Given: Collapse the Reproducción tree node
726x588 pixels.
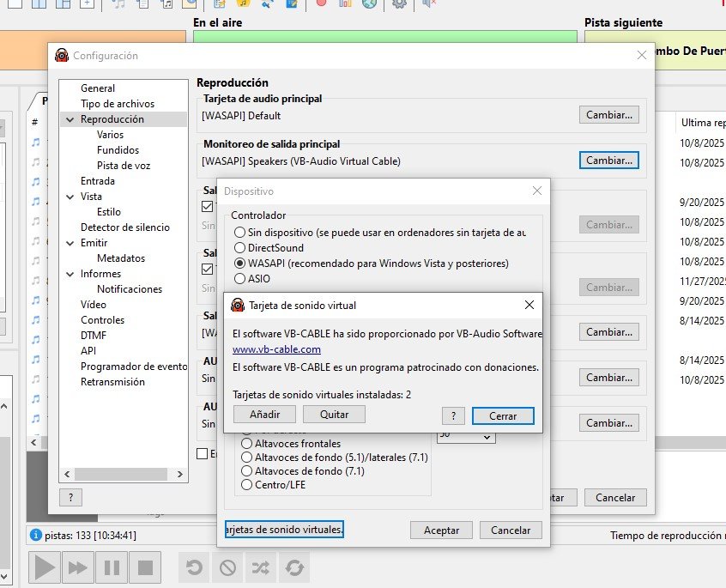Looking at the screenshot, I should point(70,119).
